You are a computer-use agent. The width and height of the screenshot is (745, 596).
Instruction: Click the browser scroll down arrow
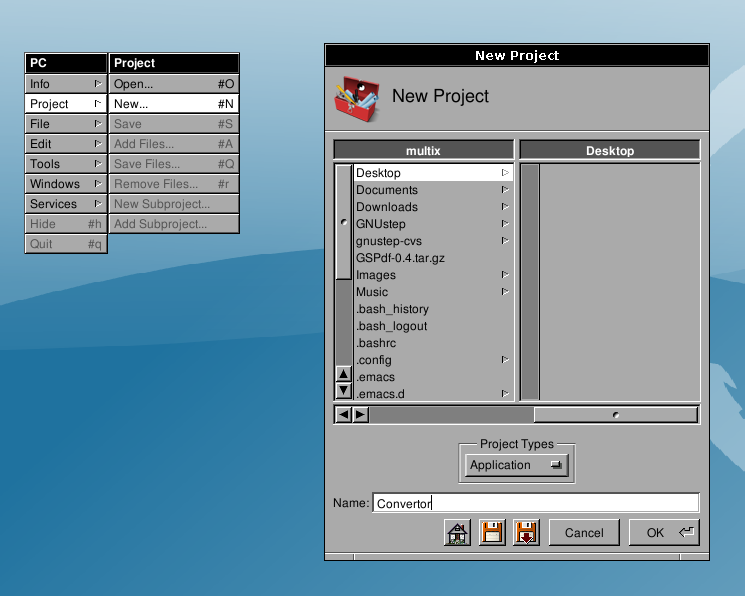click(x=344, y=391)
